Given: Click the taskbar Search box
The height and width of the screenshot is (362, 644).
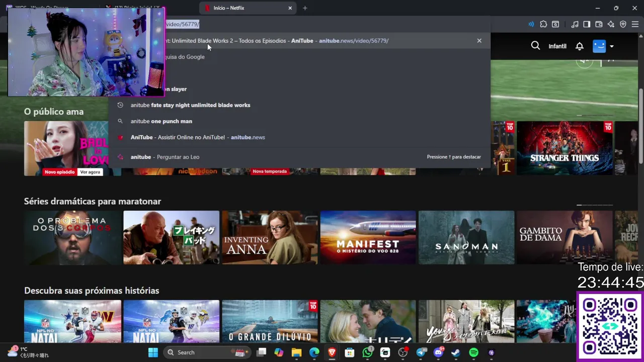Looking at the screenshot, I should click(208, 352).
